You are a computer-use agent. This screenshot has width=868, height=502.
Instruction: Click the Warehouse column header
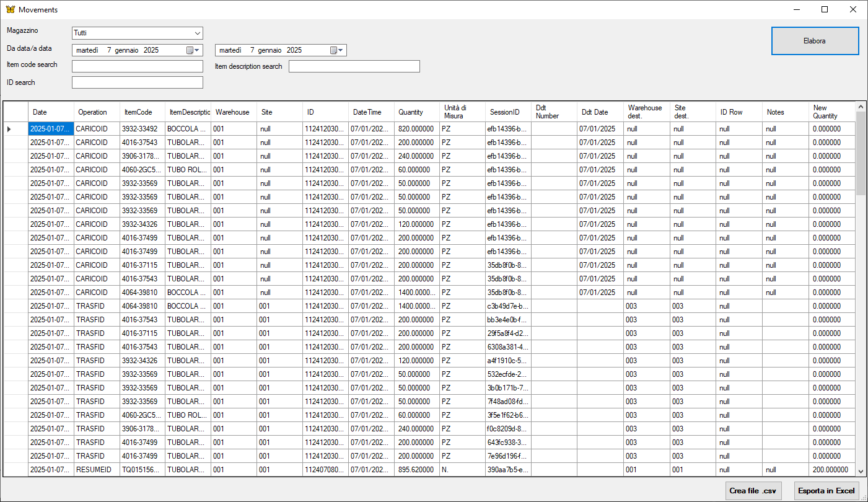[234, 112]
